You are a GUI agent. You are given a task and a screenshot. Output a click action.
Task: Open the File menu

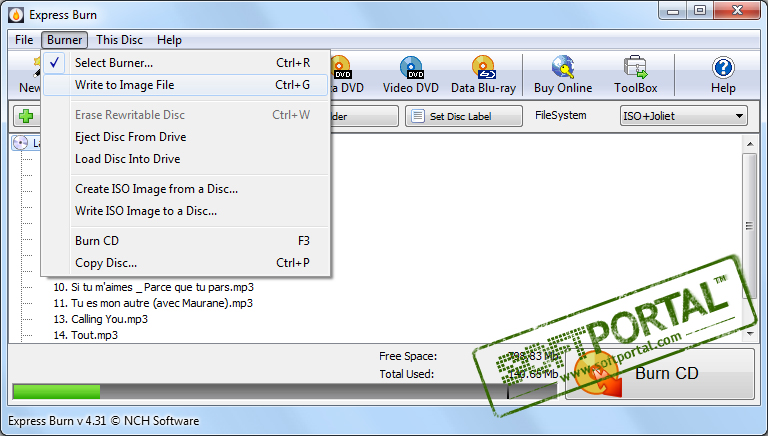point(24,40)
